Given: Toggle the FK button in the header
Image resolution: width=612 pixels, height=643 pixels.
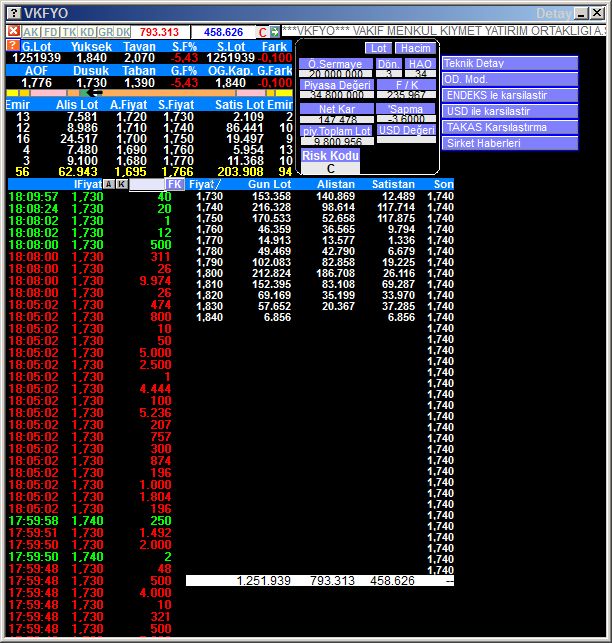Looking at the screenshot, I should click(175, 184).
